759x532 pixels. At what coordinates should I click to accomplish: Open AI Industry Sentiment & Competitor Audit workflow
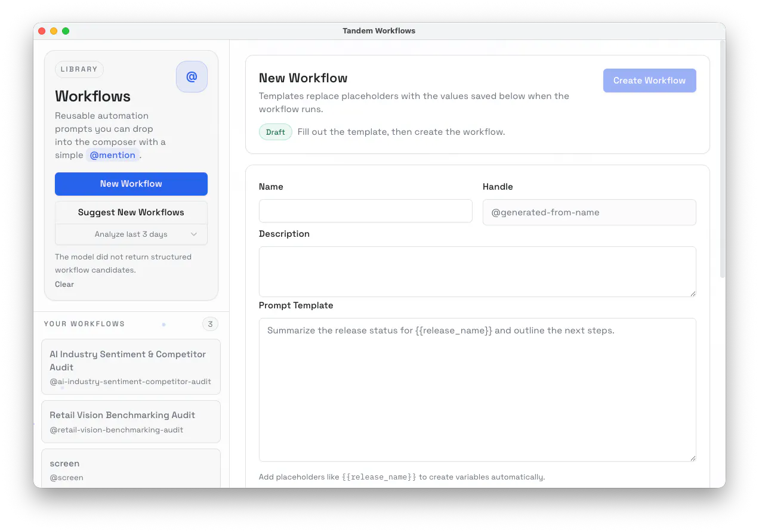[x=131, y=367]
